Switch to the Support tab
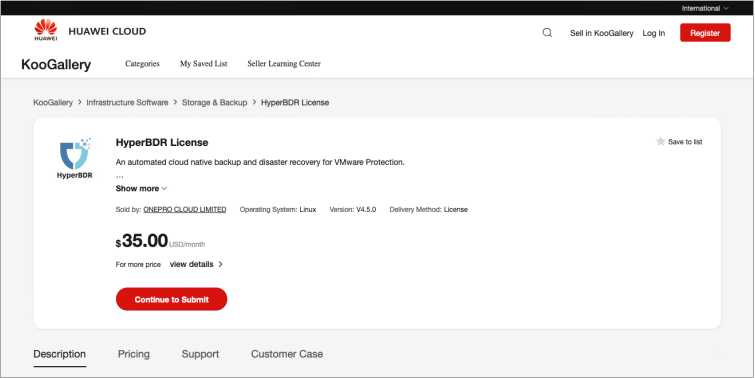This screenshot has width=755, height=378. tap(200, 354)
